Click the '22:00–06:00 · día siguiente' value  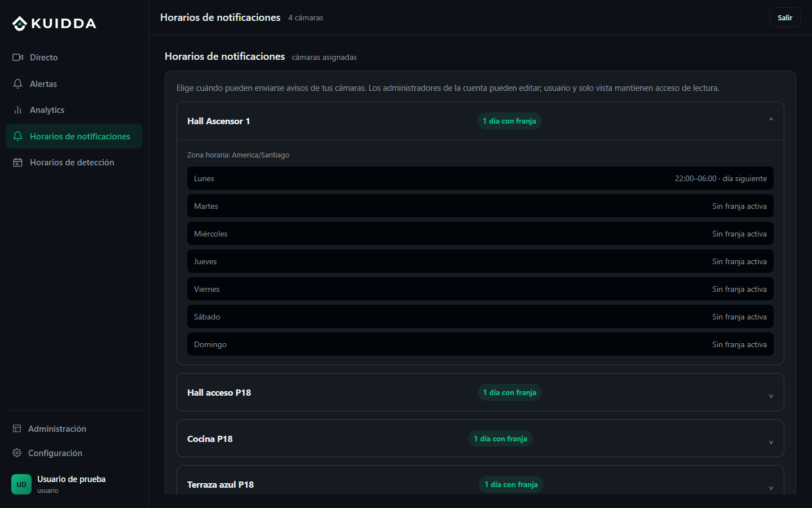[721, 178]
